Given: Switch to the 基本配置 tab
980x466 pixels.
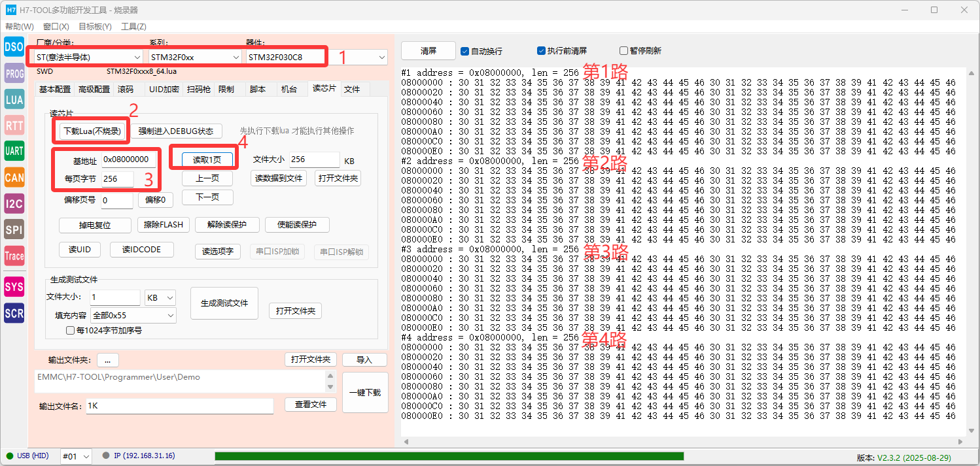Looking at the screenshot, I should 54,90.
